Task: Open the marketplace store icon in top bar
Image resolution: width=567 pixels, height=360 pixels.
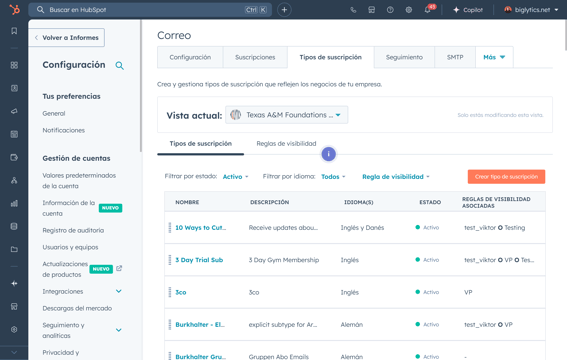Action: click(x=371, y=10)
